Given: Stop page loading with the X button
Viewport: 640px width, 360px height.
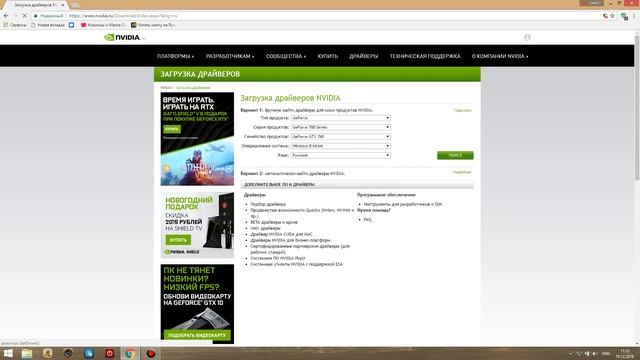Looking at the screenshot, I should [24, 16].
